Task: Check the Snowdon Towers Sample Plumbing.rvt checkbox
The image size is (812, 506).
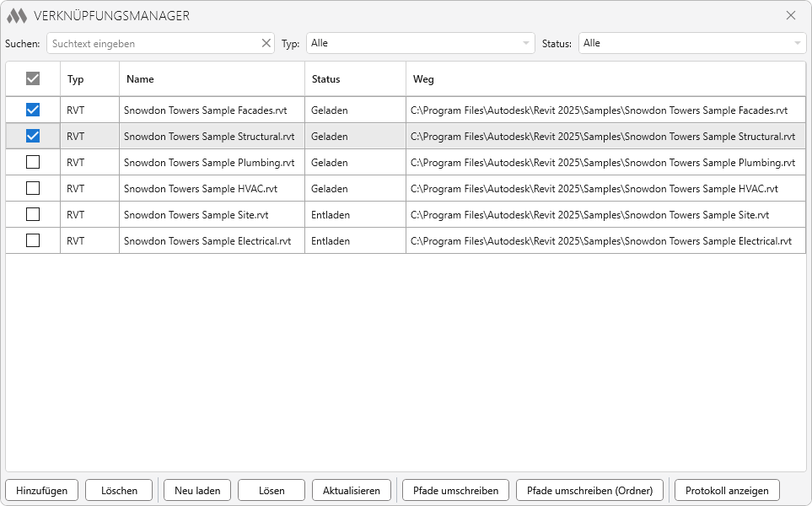Action: tap(33, 162)
